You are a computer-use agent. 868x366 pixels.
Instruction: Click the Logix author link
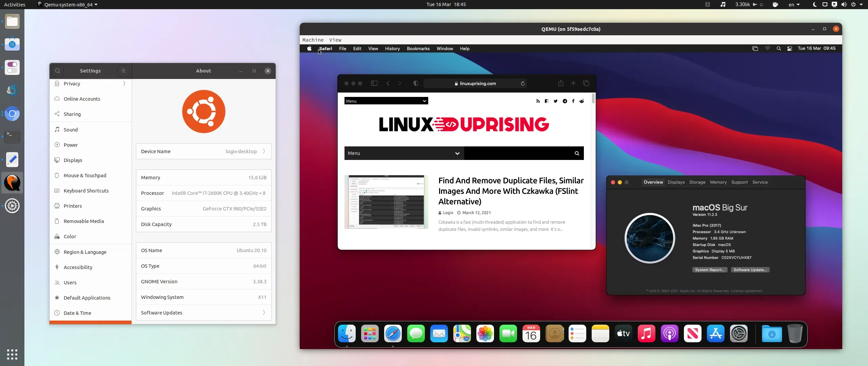coord(448,213)
